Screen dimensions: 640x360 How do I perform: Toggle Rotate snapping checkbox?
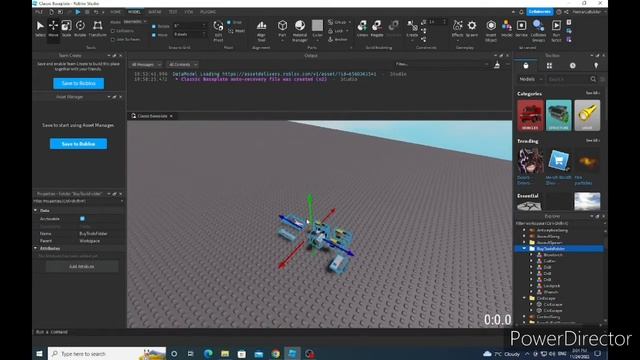pyautogui.click(x=154, y=26)
